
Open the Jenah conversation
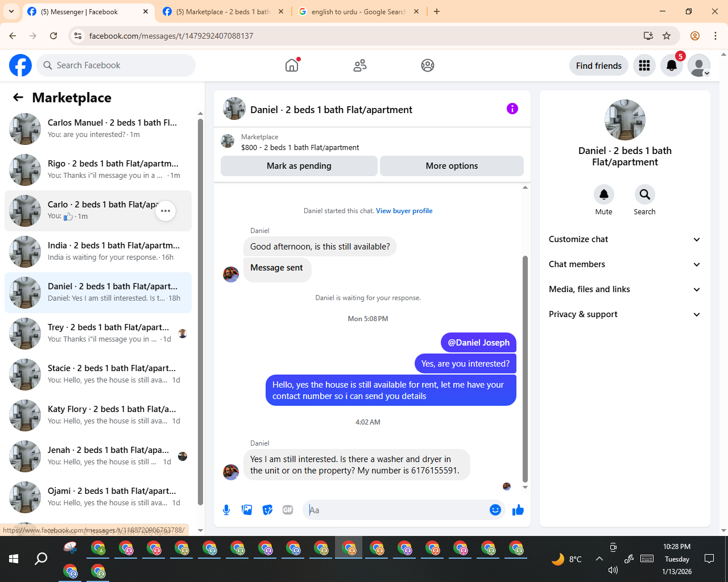pos(98,456)
